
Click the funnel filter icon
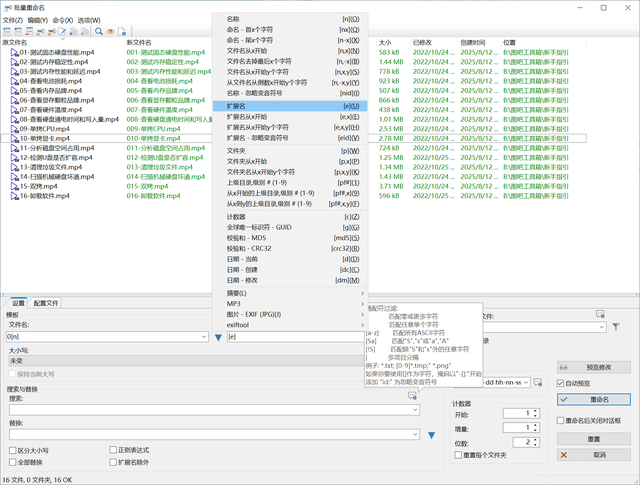click(x=616, y=327)
